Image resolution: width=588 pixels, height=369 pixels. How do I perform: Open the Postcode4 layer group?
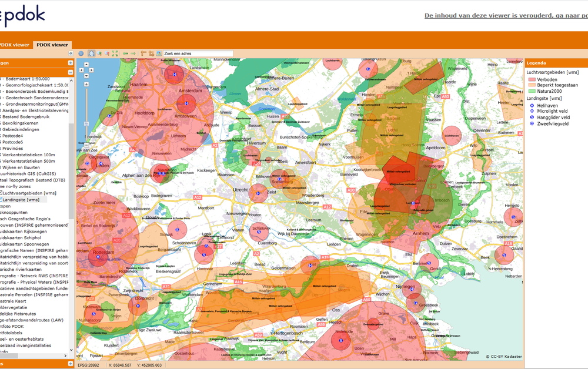click(12, 136)
